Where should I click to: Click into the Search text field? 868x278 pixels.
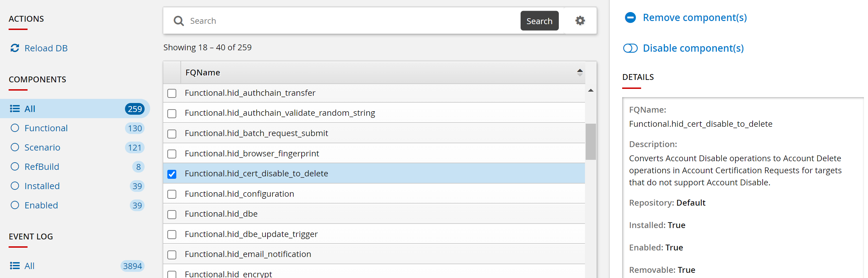pos(351,21)
